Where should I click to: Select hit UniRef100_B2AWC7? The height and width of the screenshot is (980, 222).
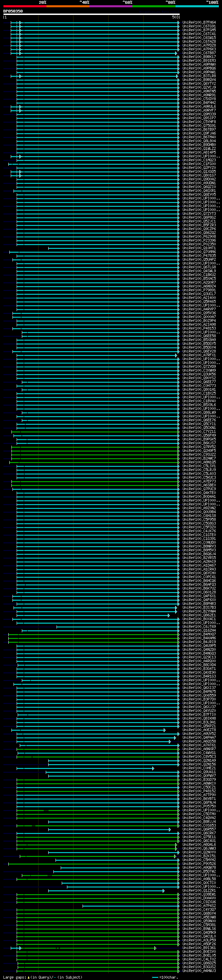point(199,459)
